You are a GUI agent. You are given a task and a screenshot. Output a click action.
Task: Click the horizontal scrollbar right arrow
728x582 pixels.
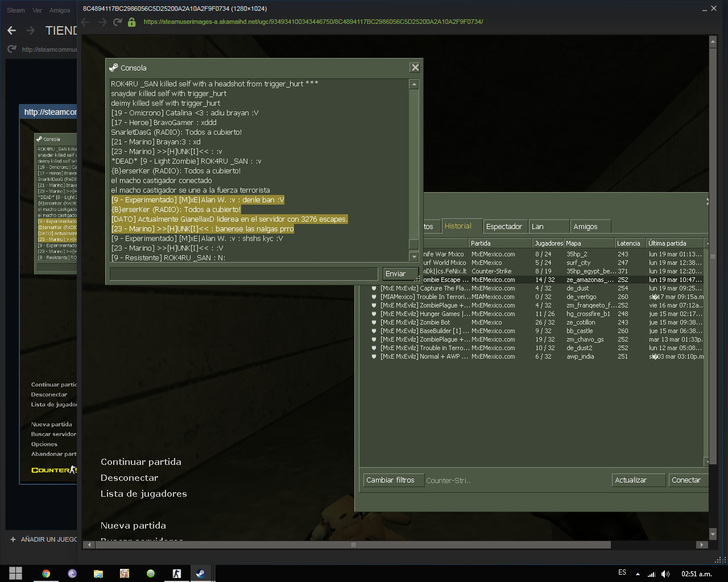(x=701, y=544)
